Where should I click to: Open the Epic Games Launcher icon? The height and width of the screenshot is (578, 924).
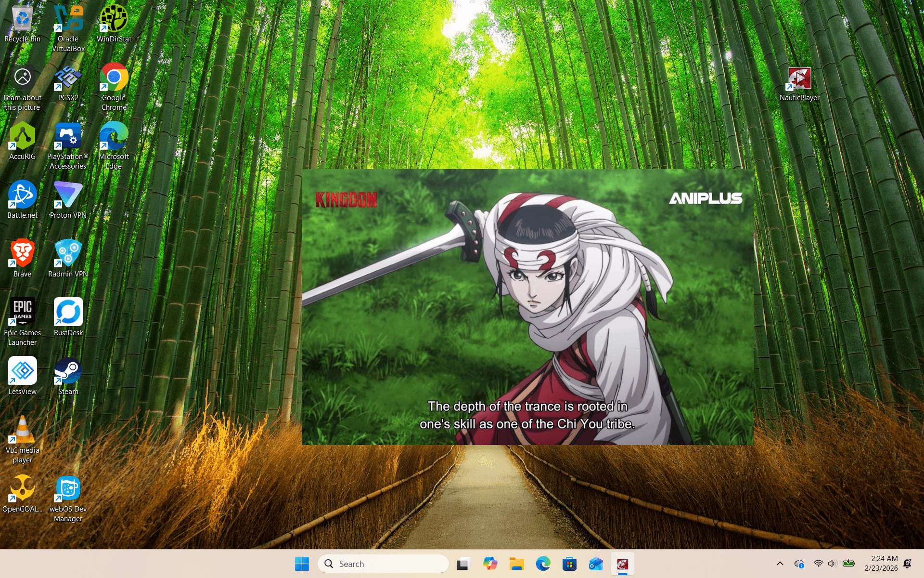[x=22, y=313]
